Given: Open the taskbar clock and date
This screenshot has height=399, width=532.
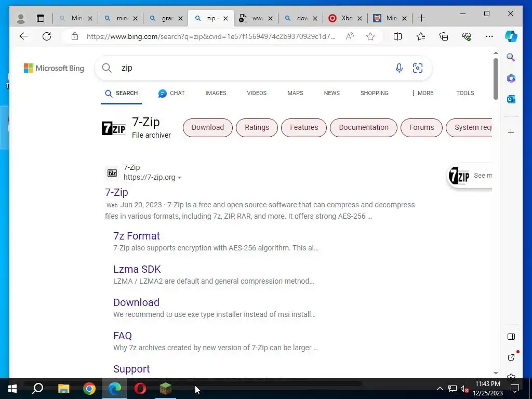Looking at the screenshot, I should [x=487, y=389].
